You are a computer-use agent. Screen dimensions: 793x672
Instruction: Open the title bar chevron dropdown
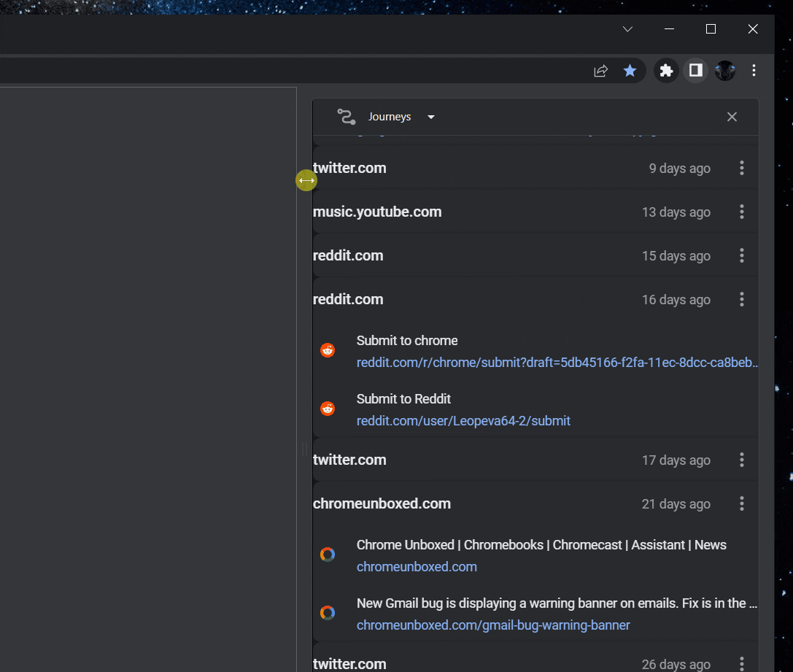(x=627, y=29)
